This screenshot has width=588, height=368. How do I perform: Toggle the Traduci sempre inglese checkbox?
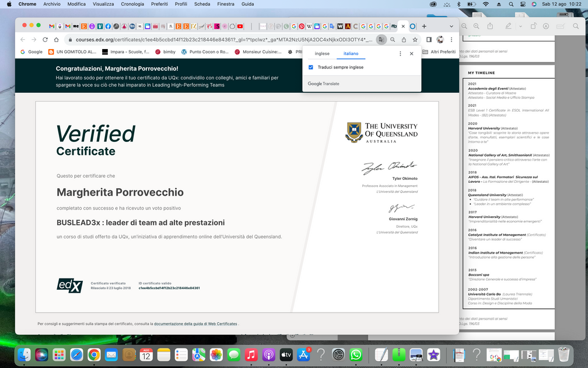[310, 67]
